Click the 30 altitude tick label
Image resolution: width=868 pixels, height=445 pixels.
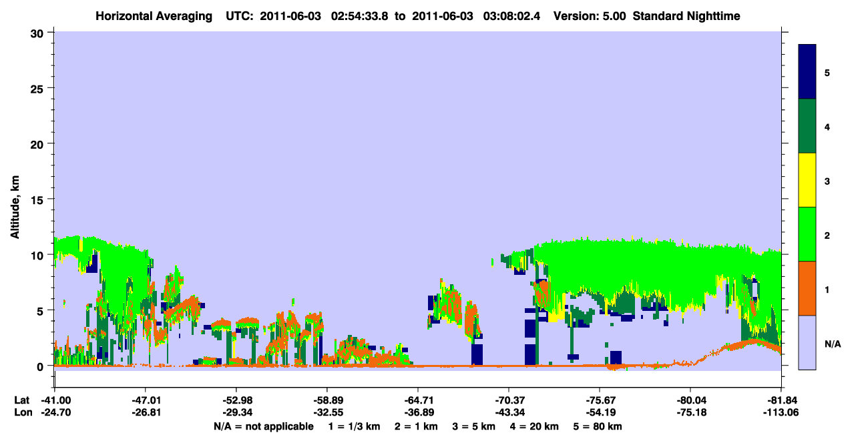point(39,33)
